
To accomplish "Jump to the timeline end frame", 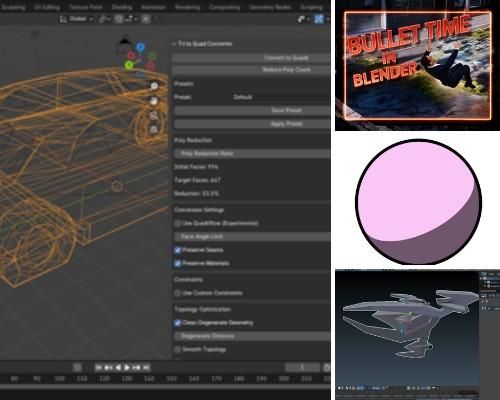I will [146, 367].
